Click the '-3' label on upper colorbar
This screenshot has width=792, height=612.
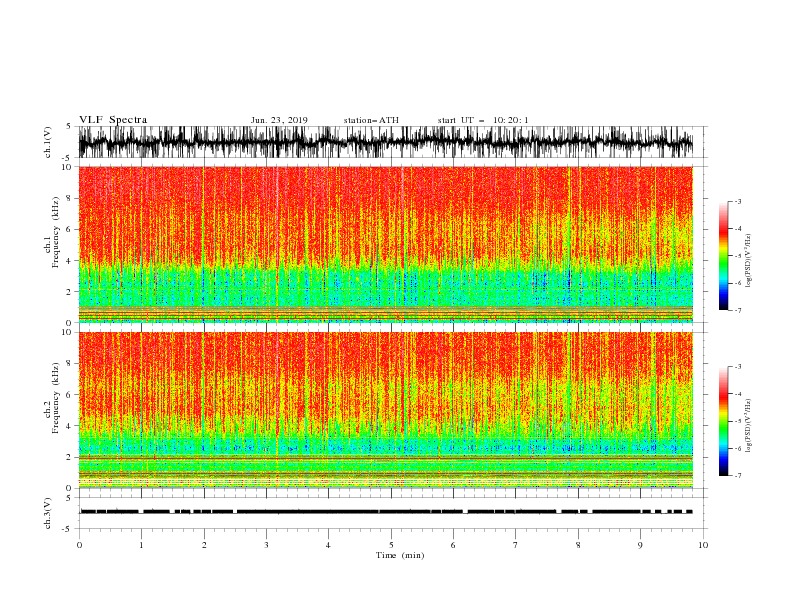click(737, 201)
